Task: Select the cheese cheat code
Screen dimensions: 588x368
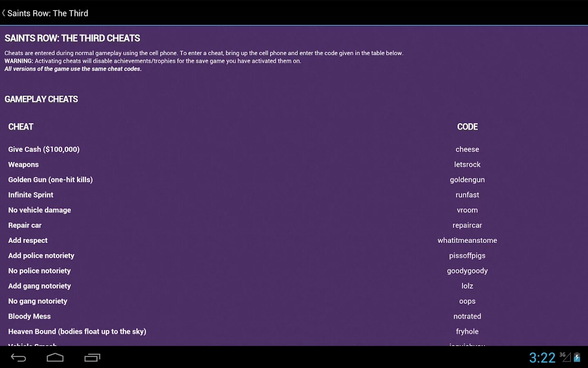Action: coord(468,149)
